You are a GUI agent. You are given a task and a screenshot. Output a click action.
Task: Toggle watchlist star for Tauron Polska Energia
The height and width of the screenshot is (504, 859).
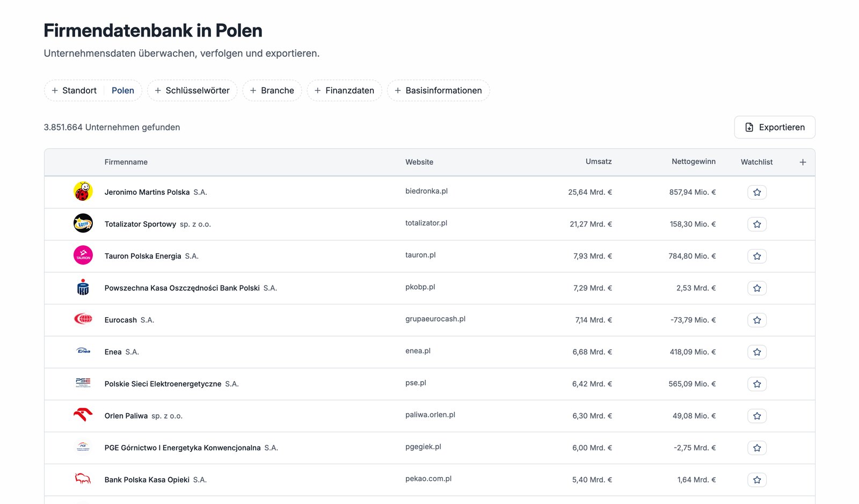pyautogui.click(x=757, y=256)
